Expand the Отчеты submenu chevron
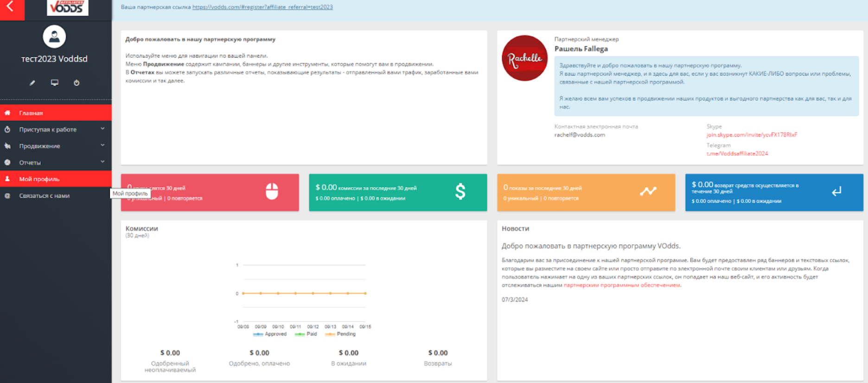 click(x=102, y=162)
